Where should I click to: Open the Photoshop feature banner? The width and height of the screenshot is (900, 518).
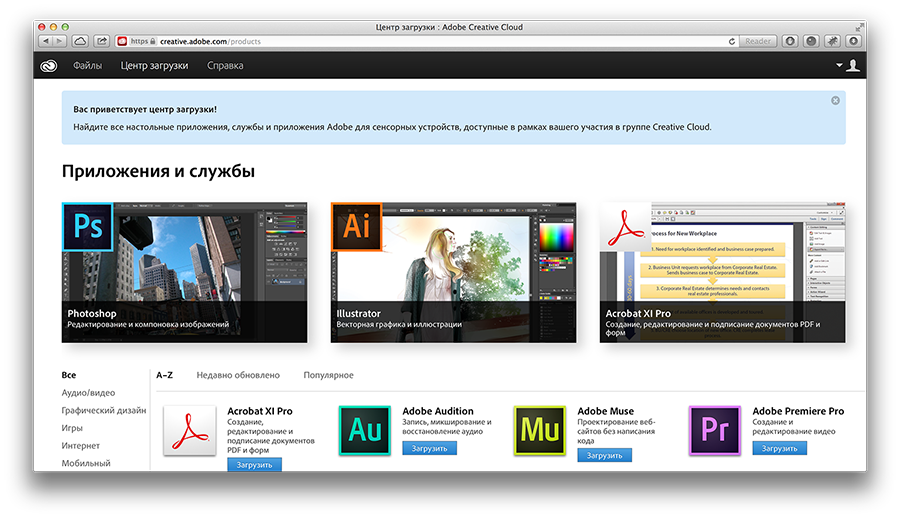tap(184, 272)
